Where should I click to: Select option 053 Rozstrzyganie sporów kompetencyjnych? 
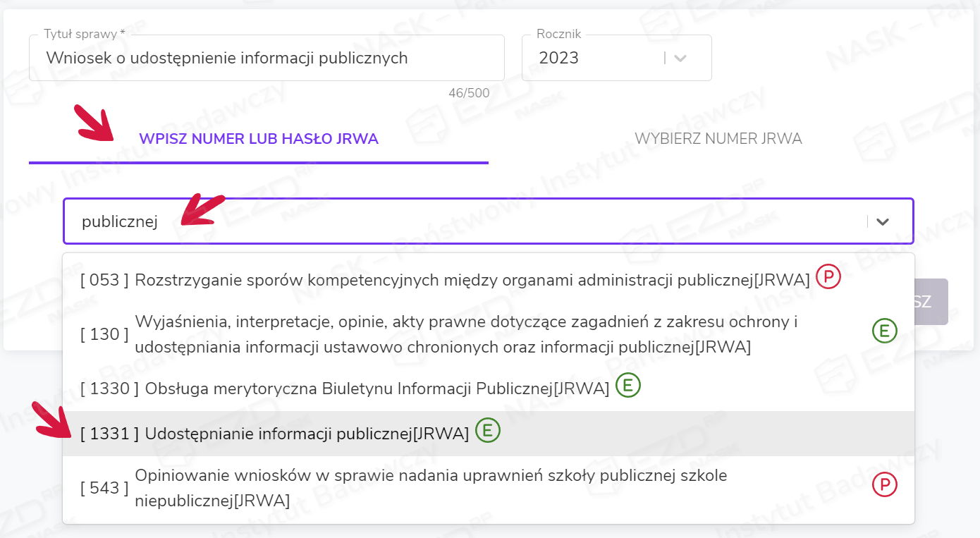pyautogui.click(x=444, y=281)
